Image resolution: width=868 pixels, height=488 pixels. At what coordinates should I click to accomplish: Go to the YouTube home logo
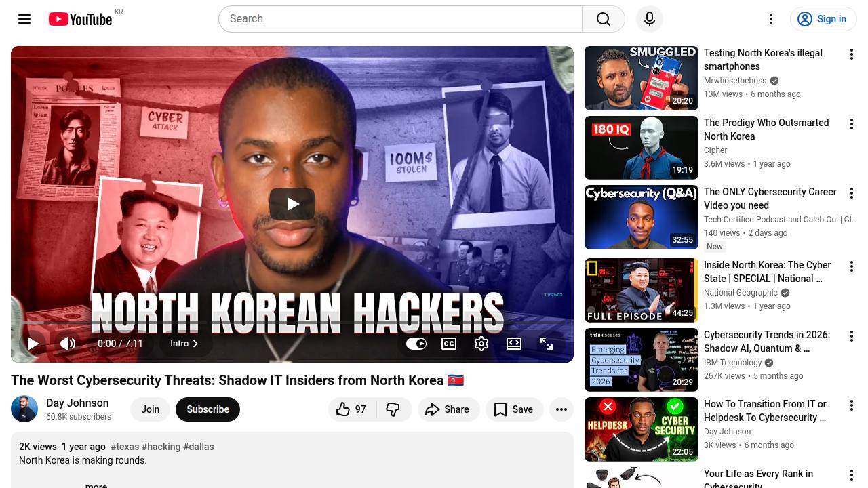tap(80, 19)
